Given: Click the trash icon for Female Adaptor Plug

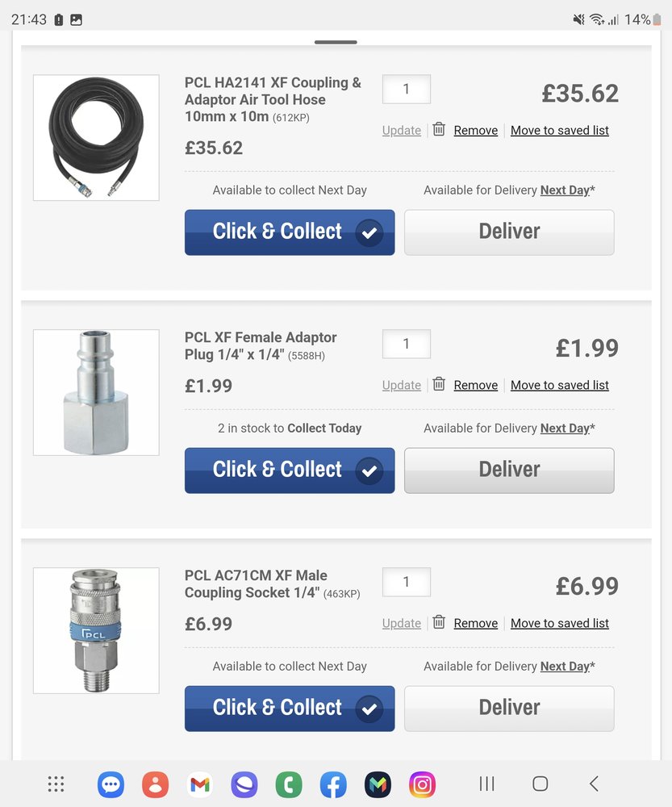Looking at the screenshot, I should point(439,384).
